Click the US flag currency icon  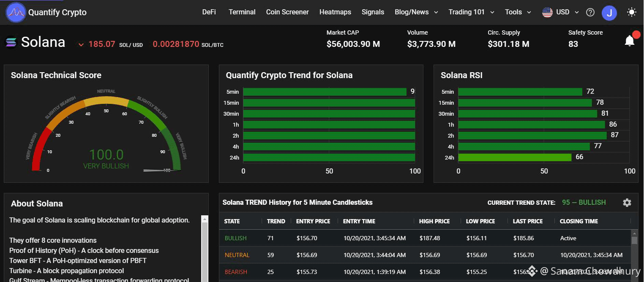point(547,12)
